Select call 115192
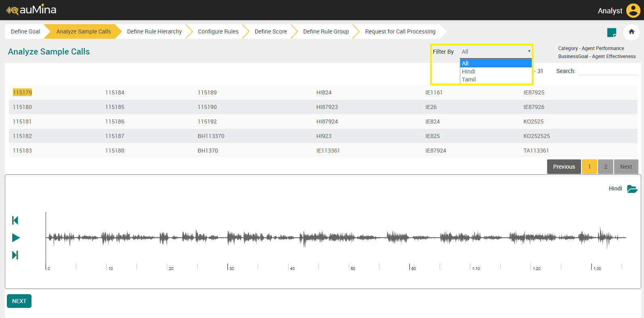 207,121
